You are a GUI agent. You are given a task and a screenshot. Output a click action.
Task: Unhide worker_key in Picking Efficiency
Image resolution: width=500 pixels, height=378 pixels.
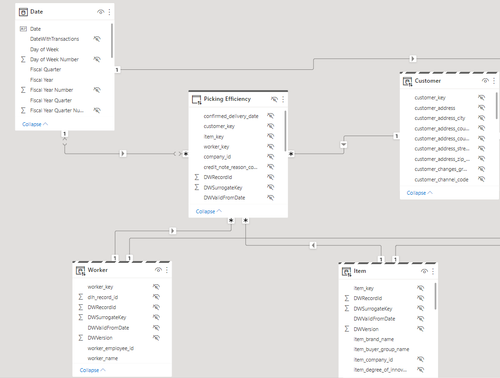(271, 147)
